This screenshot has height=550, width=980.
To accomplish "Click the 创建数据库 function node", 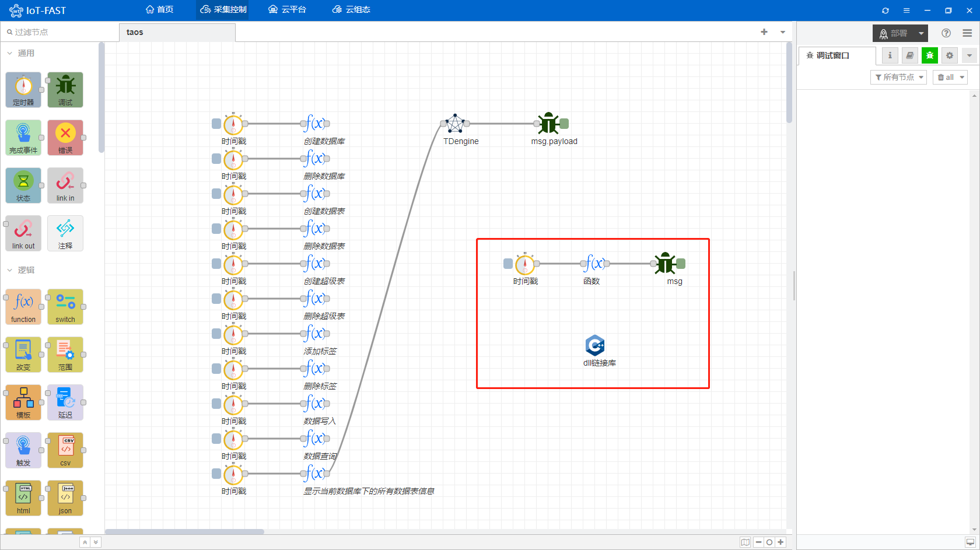I will pos(315,124).
